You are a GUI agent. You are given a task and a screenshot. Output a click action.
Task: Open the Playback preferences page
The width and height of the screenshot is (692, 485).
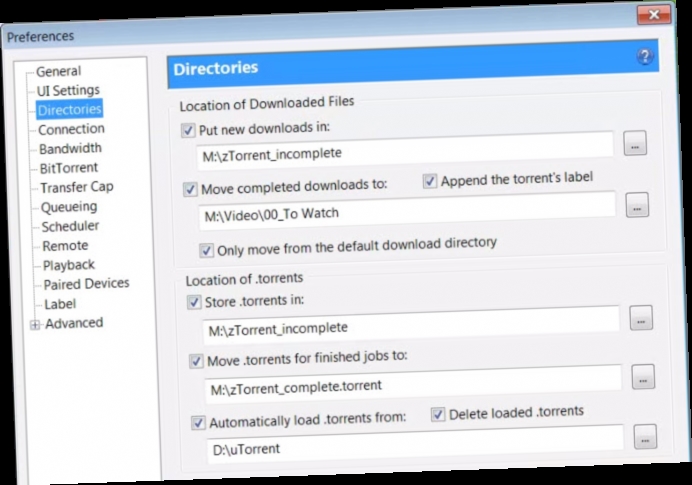point(69,265)
